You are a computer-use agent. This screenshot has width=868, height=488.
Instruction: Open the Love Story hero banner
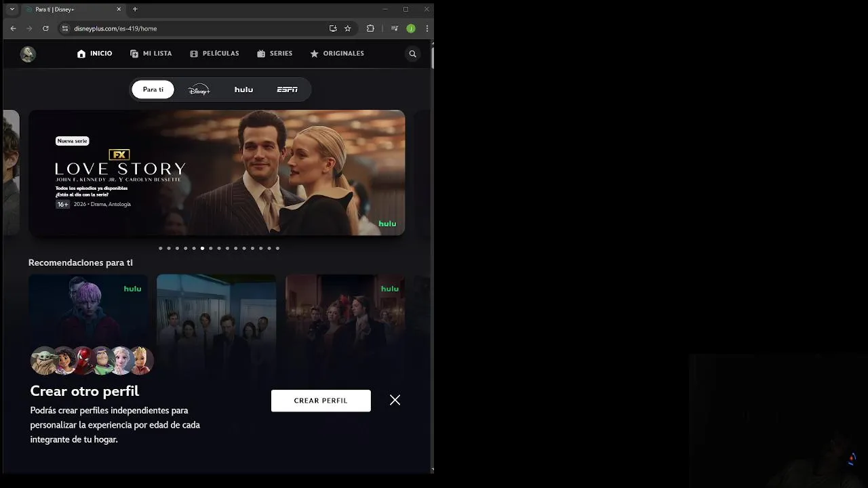pyautogui.click(x=217, y=173)
